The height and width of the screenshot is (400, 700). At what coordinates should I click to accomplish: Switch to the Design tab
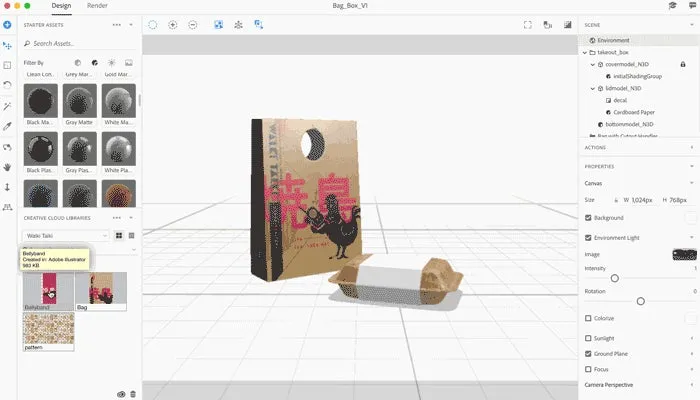click(61, 6)
